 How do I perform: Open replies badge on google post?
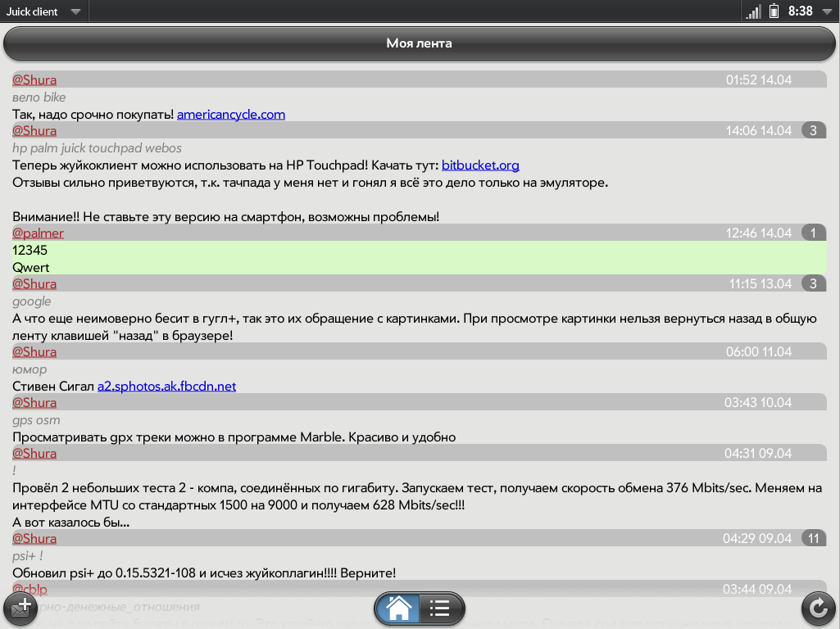point(813,284)
